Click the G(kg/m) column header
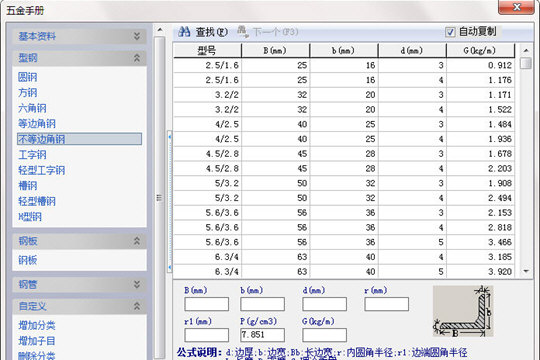The width and height of the screenshot is (540, 360). point(480,51)
